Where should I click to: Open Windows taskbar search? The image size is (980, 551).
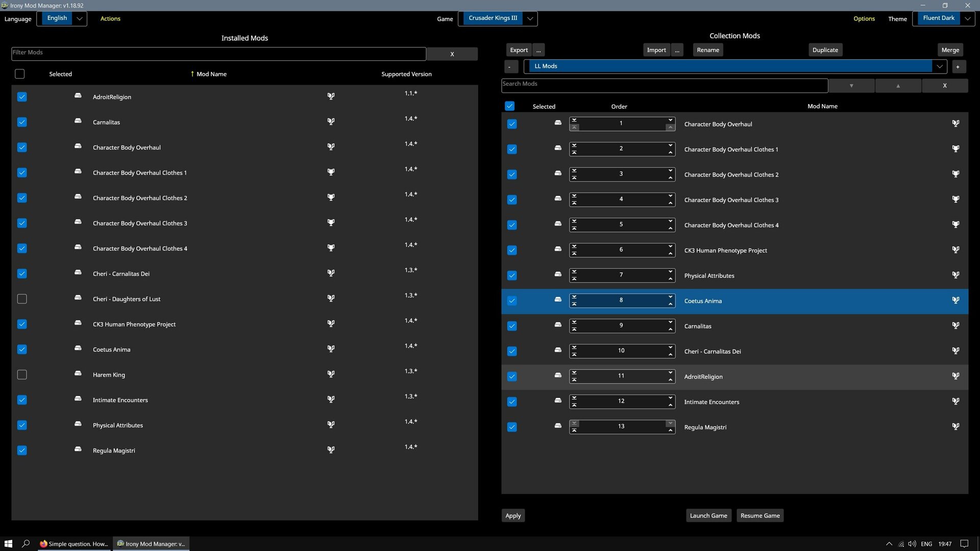[x=26, y=544]
